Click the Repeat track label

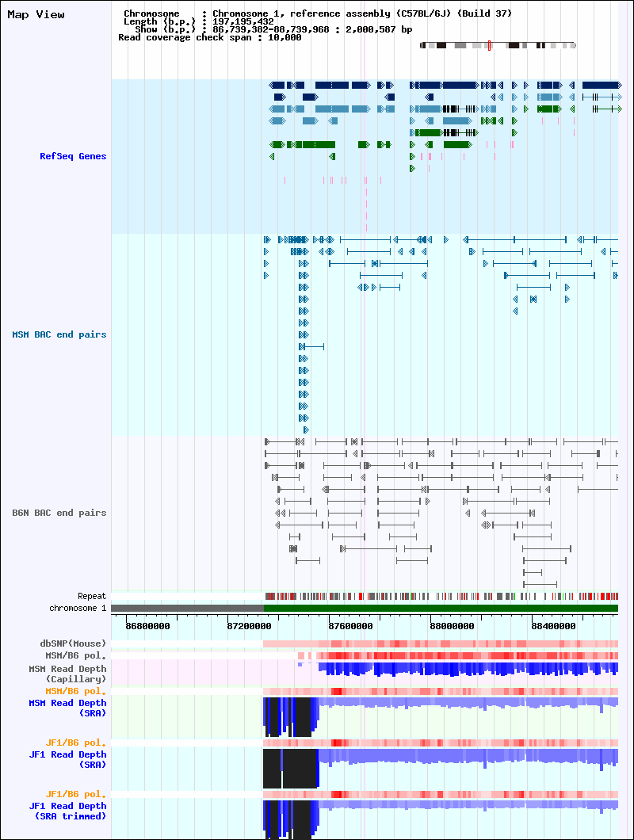[92, 596]
